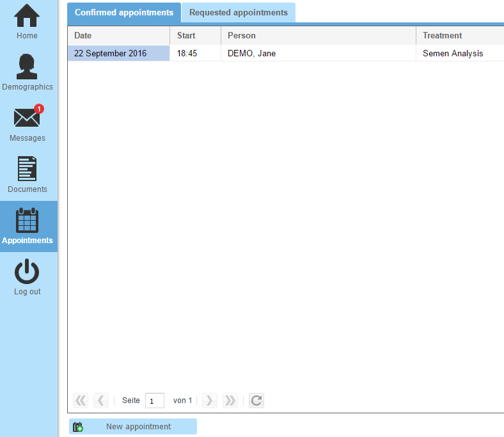This screenshot has width=504, height=437.
Task: Go to first page of appointments
Action: click(x=81, y=401)
